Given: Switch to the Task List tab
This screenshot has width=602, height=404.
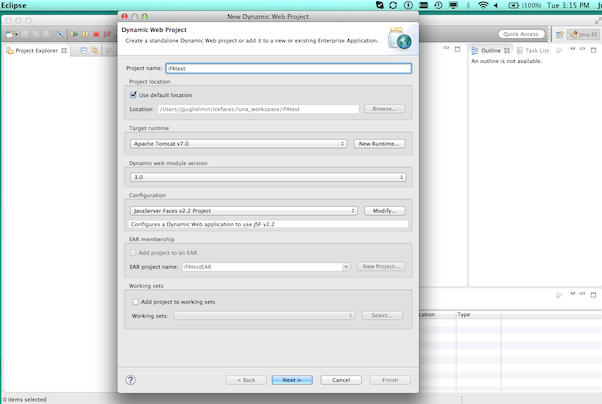Looking at the screenshot, I should pos(536,50).
